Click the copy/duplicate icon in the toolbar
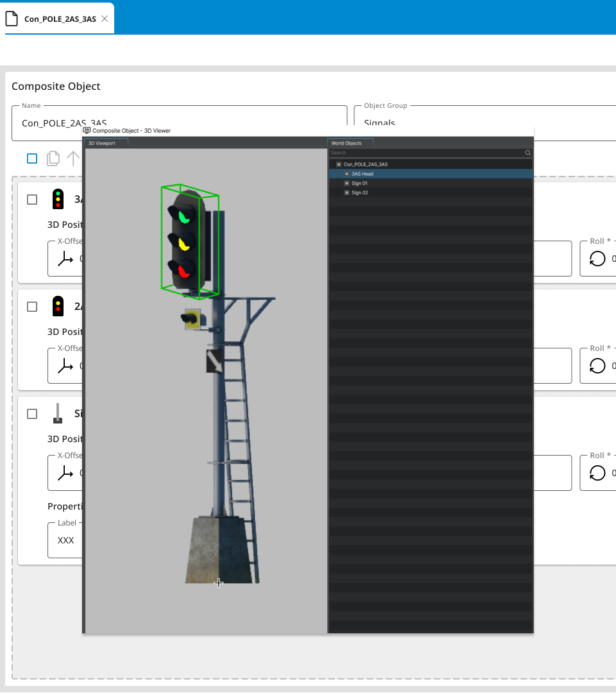The image size is (616, 693). (x=53, y=158)
